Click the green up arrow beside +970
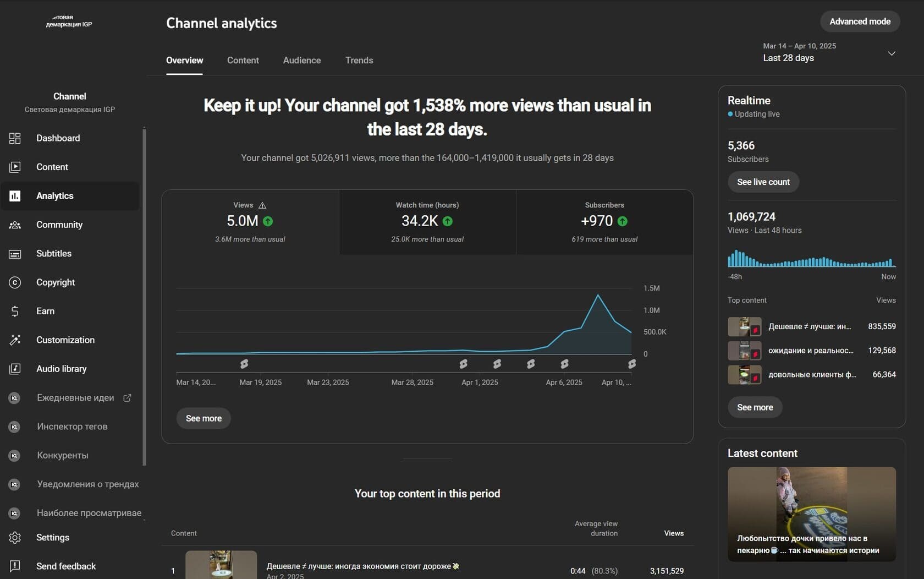This screenshot has width=924, height=579. tap(623, 221)
